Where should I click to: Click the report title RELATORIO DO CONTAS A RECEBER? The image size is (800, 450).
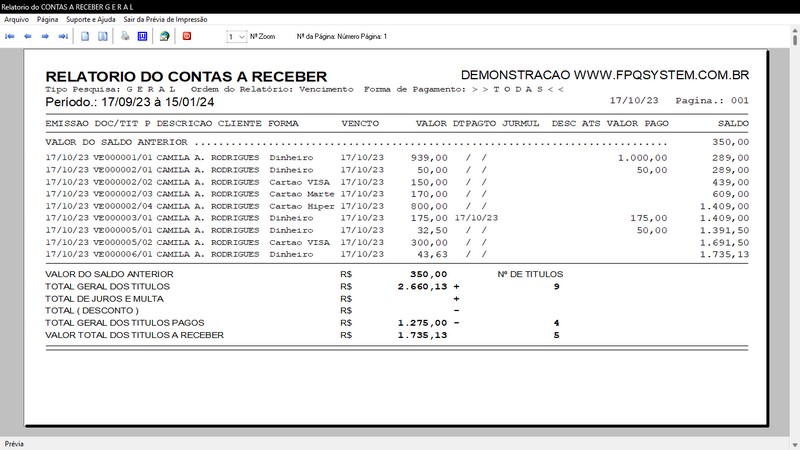click(186, 76)
